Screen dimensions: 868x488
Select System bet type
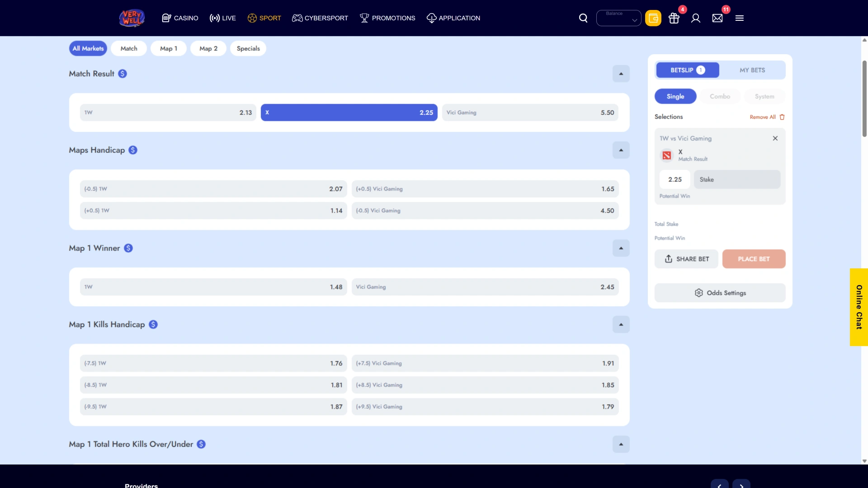(764, 96)
